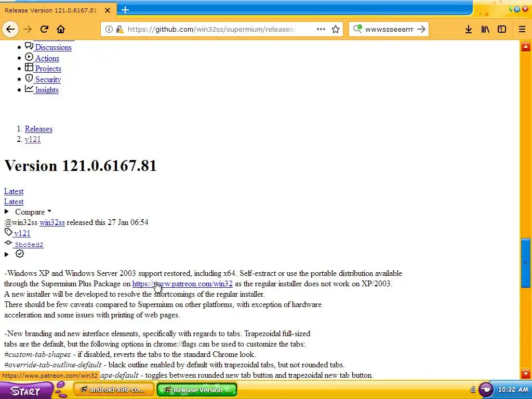Reload the page with the refresh icon
The height and width of the screenshot is (399, 532).
pyautogui.click(x=44, y=29)
